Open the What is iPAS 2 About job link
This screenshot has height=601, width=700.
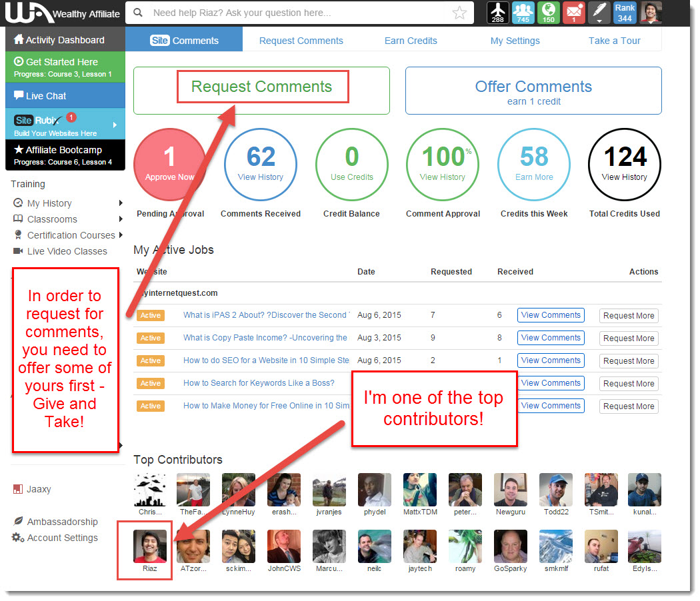(267, 315)
